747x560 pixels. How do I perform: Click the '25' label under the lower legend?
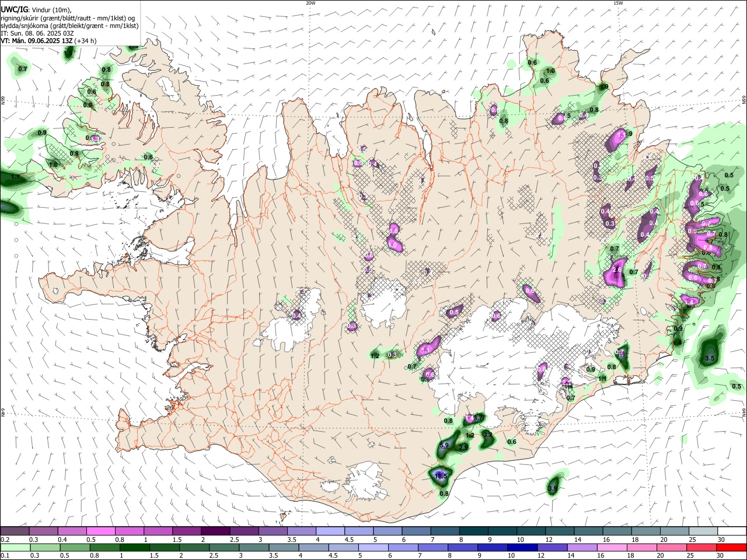pyautogui.click(x=691, y=556)
